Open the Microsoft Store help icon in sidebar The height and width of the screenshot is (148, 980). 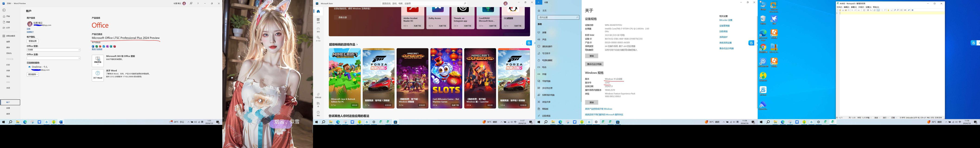pos(318,113)
